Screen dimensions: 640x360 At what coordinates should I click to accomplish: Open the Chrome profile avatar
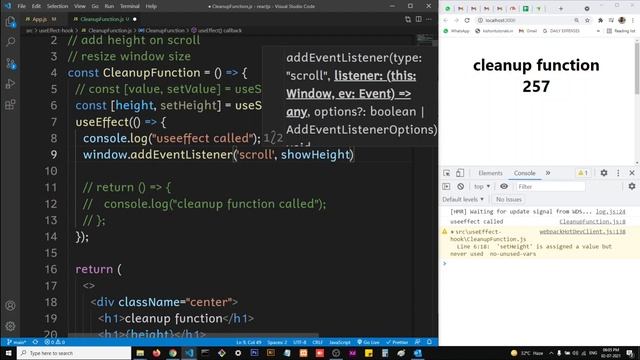(622, 20)
